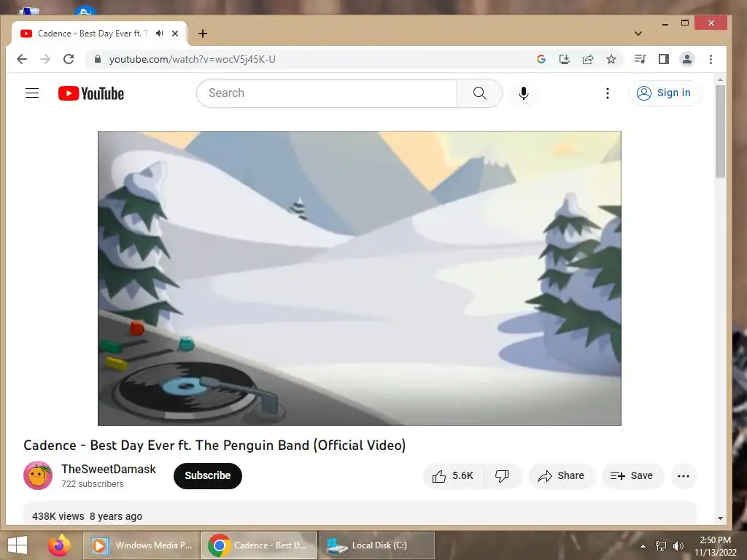Switch to Local Disk (C:) taskbar window
This screenshot has width=747, height=560.
(377, 545)
